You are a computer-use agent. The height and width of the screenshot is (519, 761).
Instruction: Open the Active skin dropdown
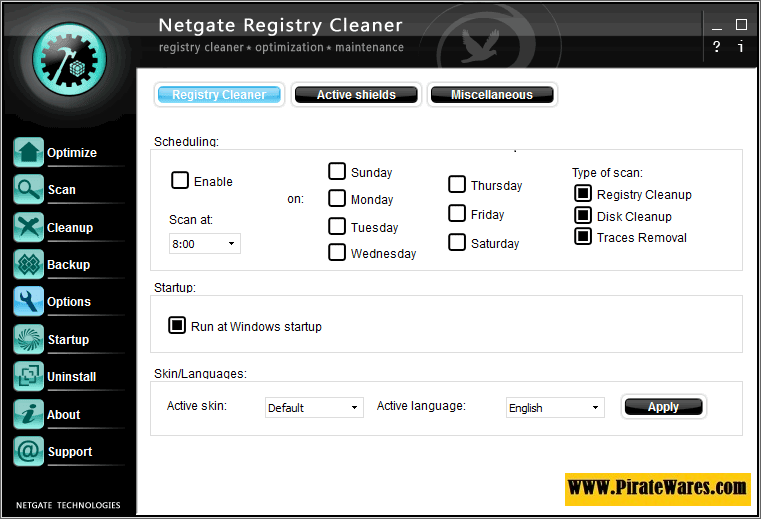pyautogui.click(x=314, y=408)
